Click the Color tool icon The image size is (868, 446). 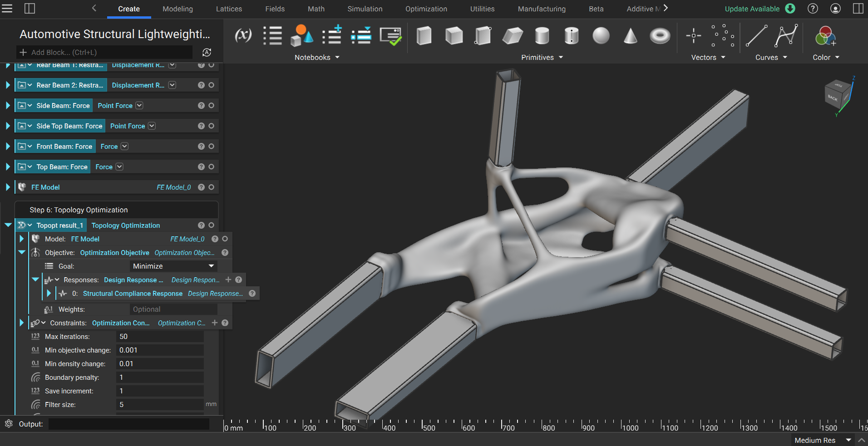825,36
